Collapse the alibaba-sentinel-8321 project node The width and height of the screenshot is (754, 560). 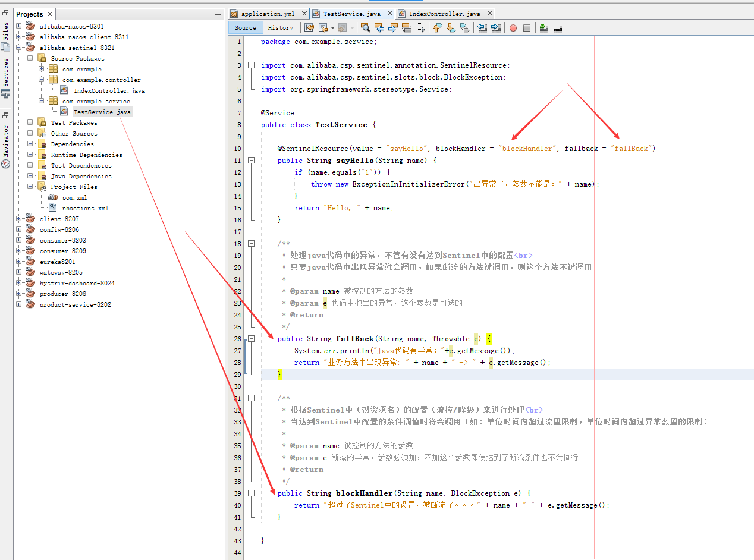point(19,48)
